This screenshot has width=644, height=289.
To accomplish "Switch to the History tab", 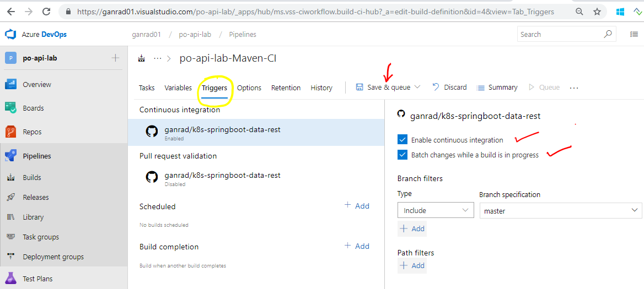I will tap(321, 88).
